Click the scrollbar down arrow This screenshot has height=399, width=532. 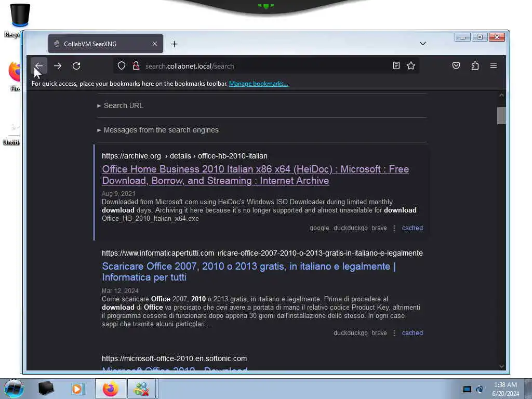pyautogui.click(x=501, y=366)
